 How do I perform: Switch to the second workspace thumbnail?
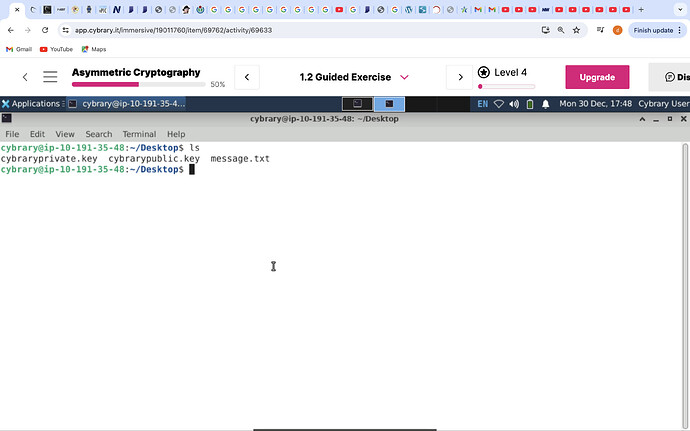(389, 103)
